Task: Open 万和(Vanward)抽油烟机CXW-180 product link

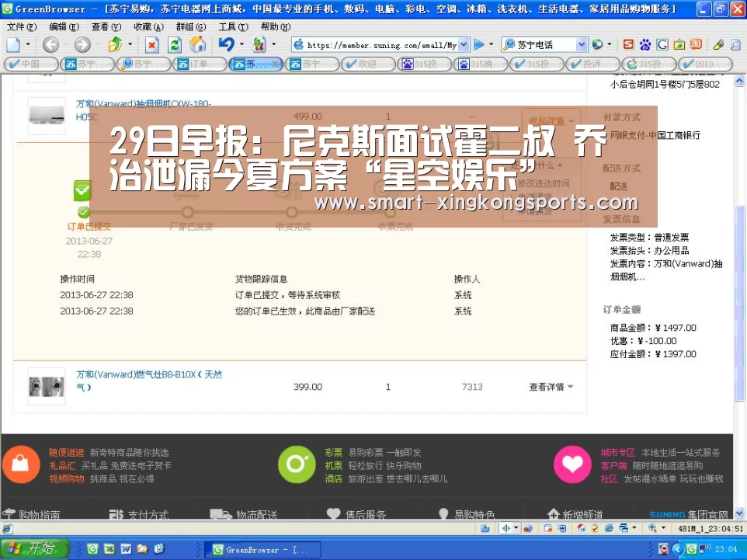Action: pyautogui.click(x=144, y=110)
